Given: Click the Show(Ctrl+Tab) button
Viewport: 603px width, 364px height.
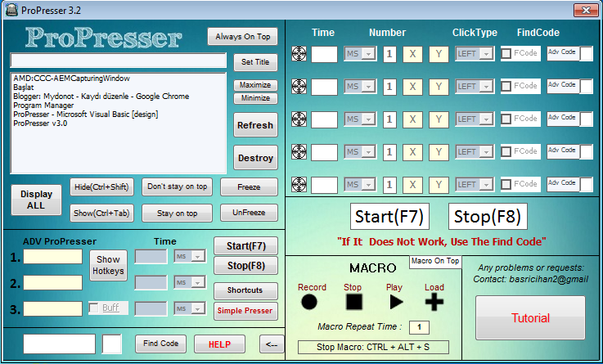Looking at the screenshot, I should coord(101,213).
